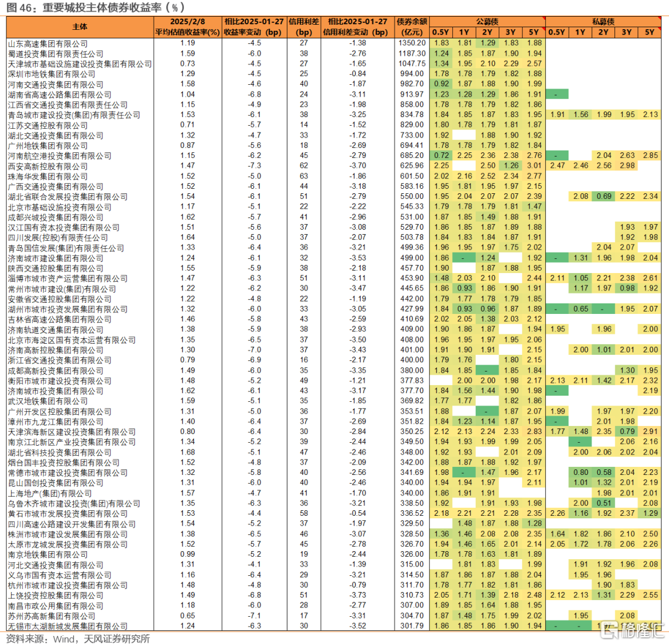
Task: Select the 2025/2/8 平均估值收益率 header
Action: pyautogui.click(x=187, y=27)
